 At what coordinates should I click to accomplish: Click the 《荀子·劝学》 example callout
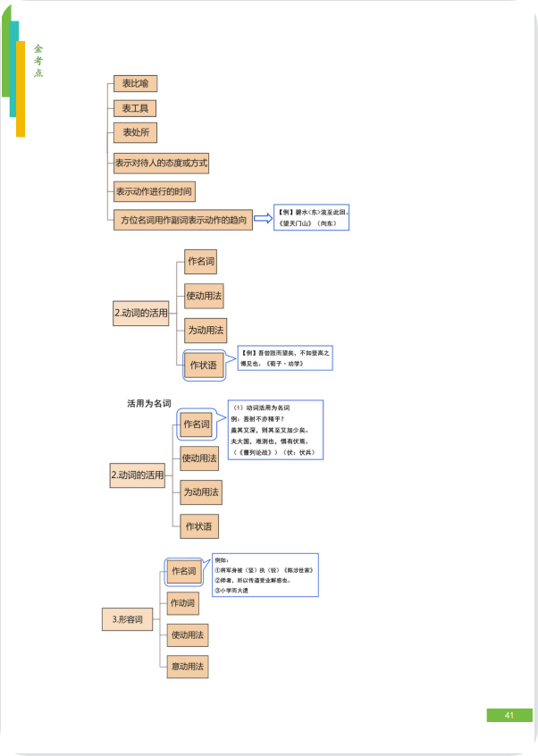point(286,358)
